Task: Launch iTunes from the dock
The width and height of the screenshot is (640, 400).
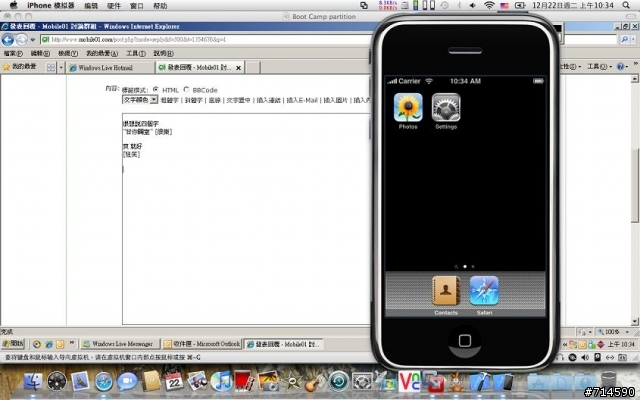Action: pos(222,382)
